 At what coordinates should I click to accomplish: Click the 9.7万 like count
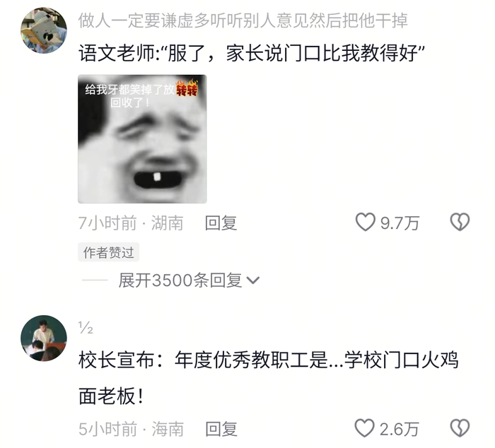click(x=400, y=223)
